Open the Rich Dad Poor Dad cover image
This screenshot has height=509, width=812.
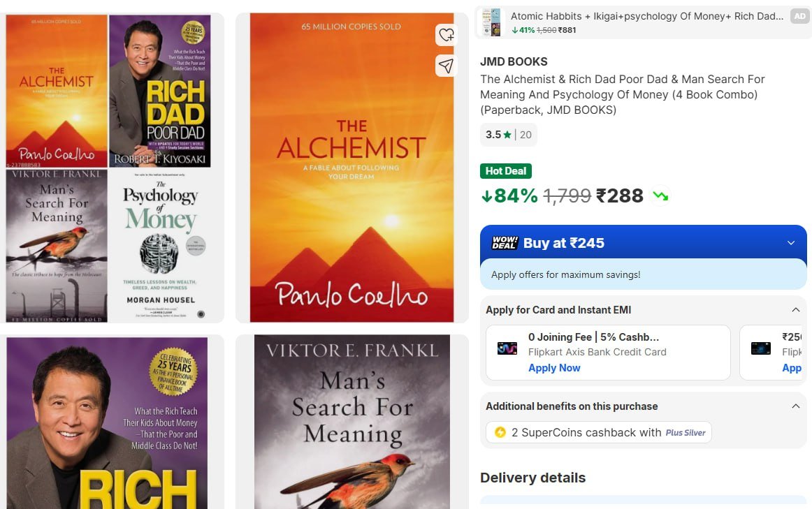[107, 423]
